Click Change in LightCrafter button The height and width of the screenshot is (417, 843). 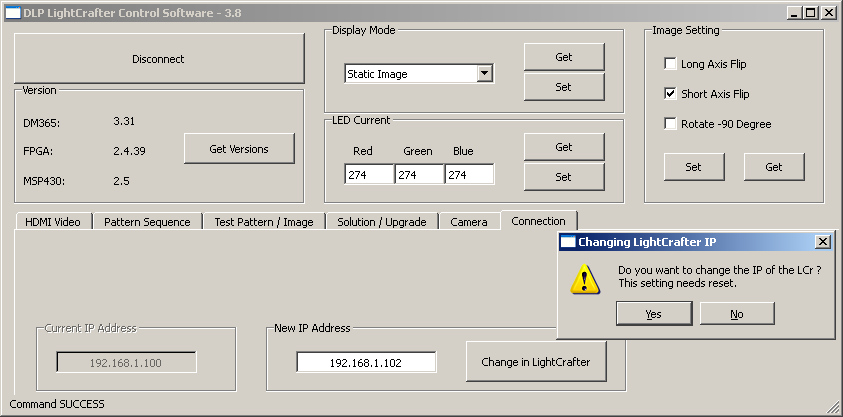536,362
